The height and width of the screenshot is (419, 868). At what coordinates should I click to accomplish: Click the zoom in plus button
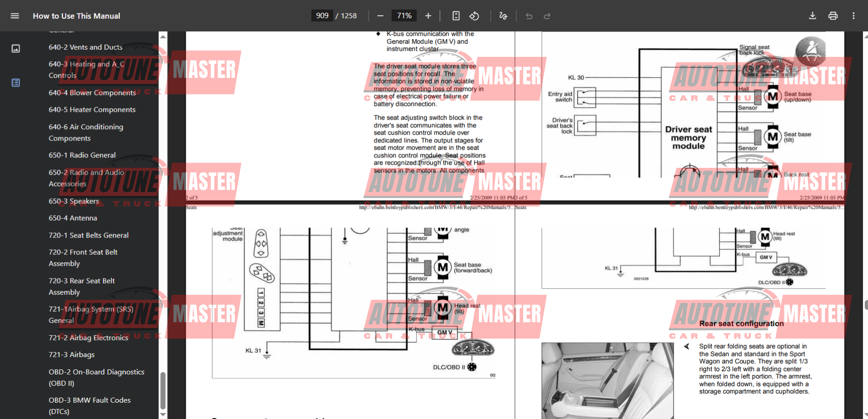coord(428,16)
